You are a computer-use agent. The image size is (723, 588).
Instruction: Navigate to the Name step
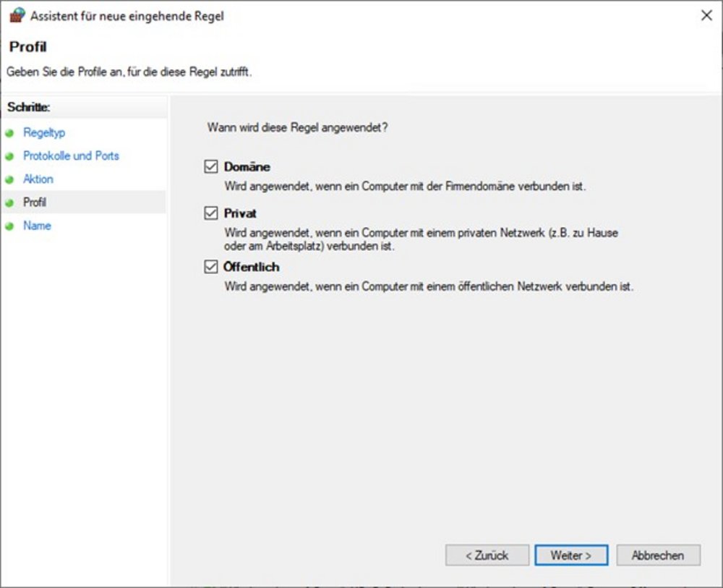click(x=37, y=226)
